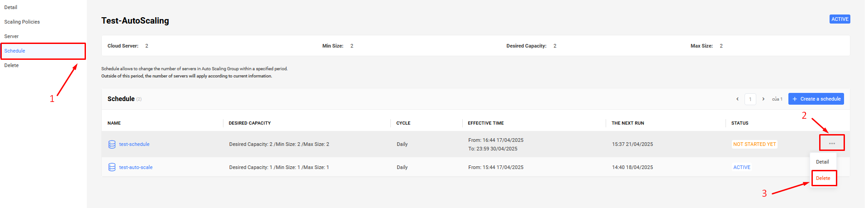Go to the next page arrow

764,99
